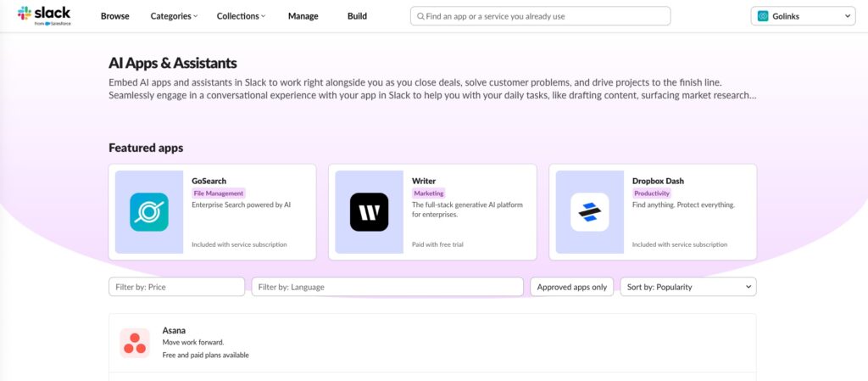Open the Asana listing title
Viewport: 868px width, 381px height.
tap(174, 331)
